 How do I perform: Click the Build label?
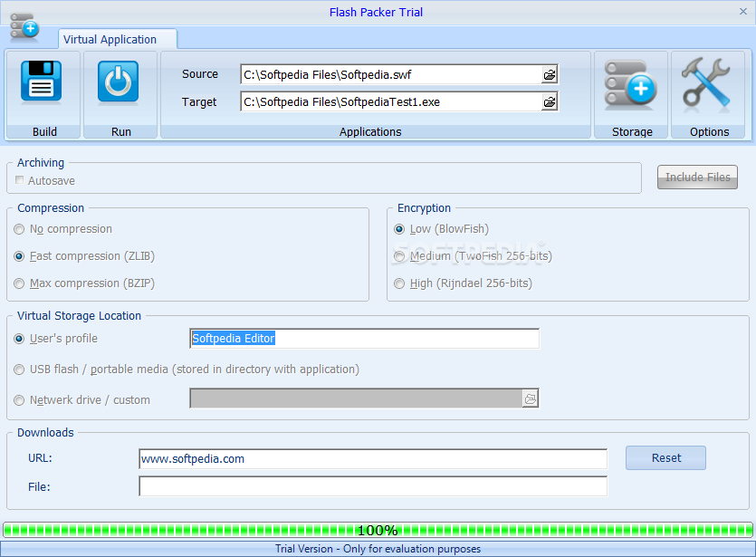pos(44,131)
